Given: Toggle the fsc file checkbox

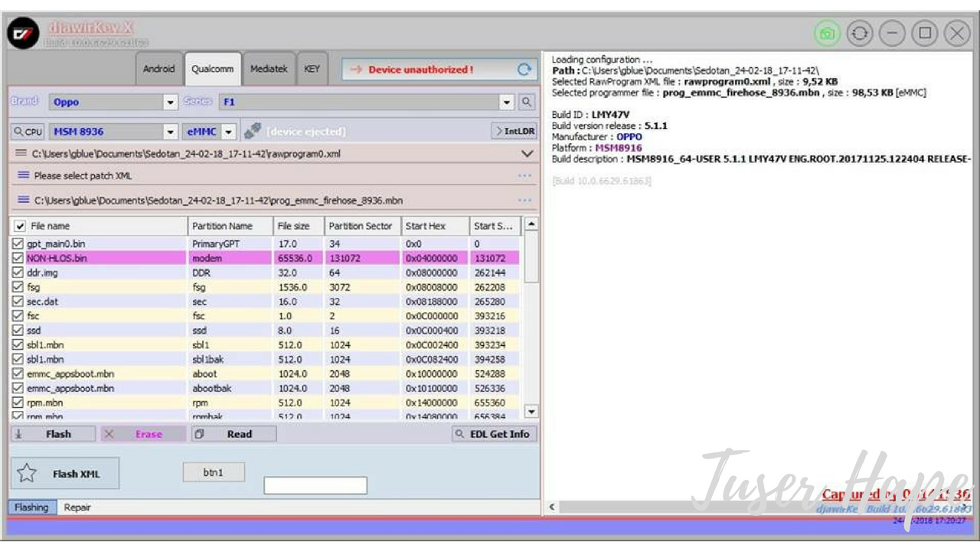Looking at the screenshot, I should [x=18, y=316].
